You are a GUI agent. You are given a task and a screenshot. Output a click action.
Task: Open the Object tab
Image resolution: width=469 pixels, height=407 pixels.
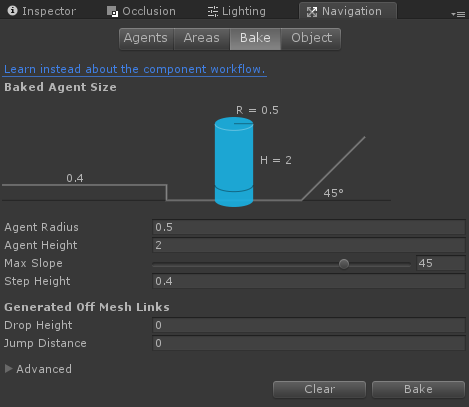tap(311, 38)
